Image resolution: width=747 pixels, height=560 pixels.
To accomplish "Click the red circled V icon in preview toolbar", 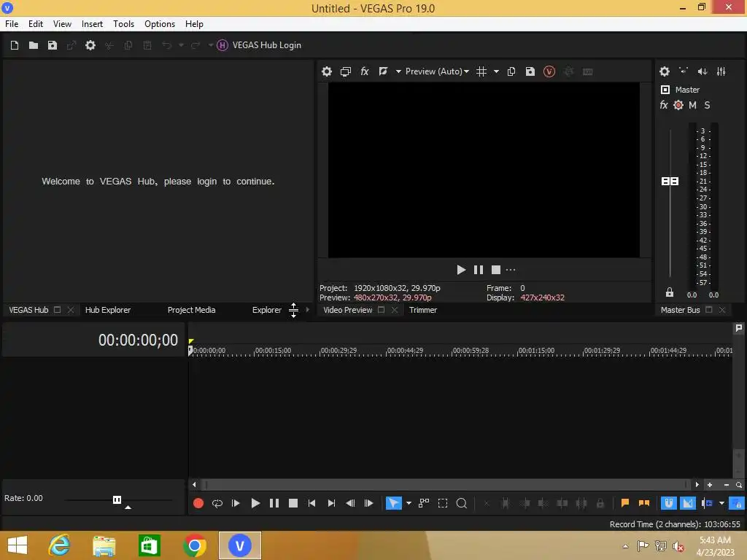I will point(549,71).
